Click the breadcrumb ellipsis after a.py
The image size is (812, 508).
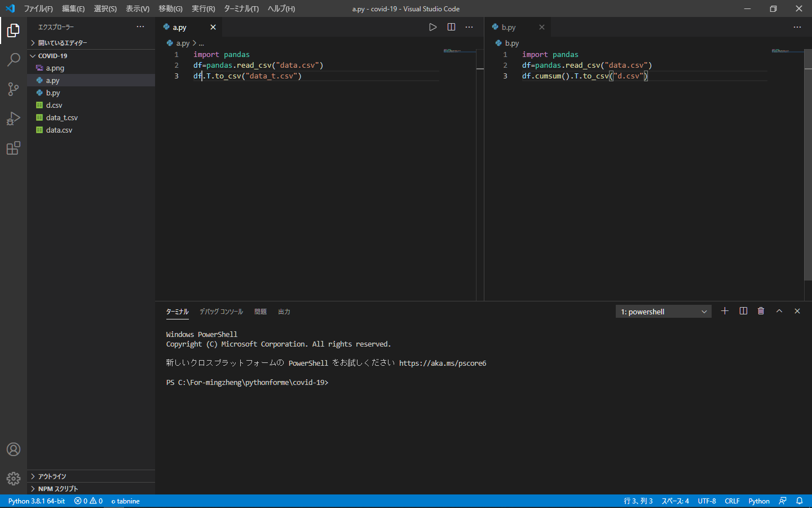[201, 43]
